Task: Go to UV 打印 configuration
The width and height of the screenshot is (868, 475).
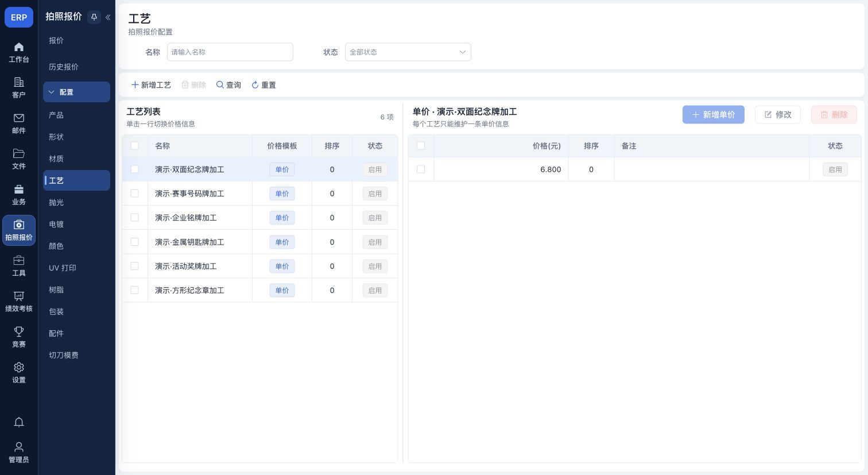Action: point(76,268)
